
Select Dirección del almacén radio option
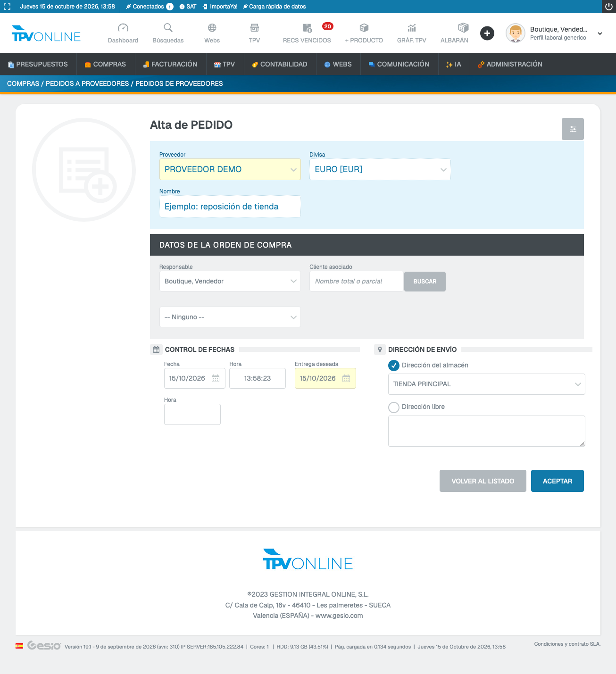pyautogui.click(x=394, y=365)
